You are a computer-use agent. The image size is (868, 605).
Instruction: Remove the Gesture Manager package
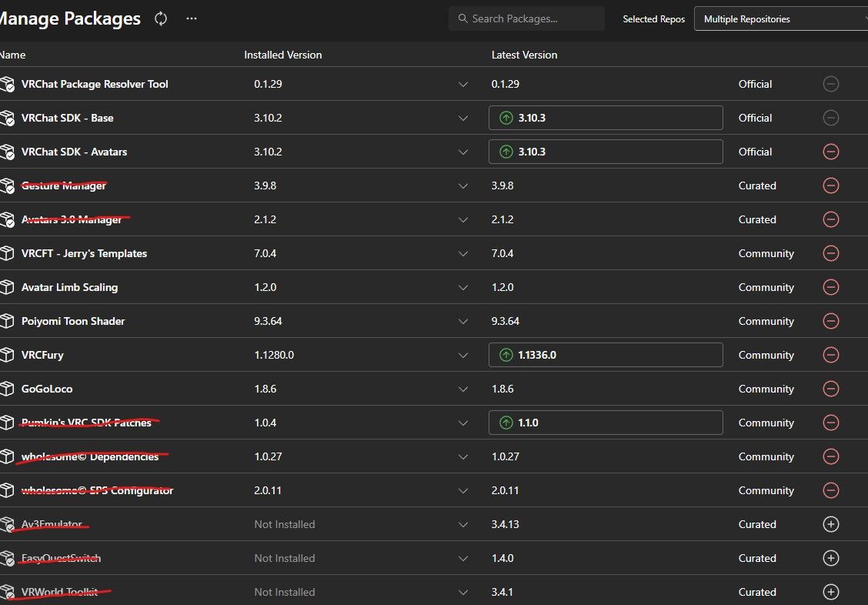pos(830,186)
